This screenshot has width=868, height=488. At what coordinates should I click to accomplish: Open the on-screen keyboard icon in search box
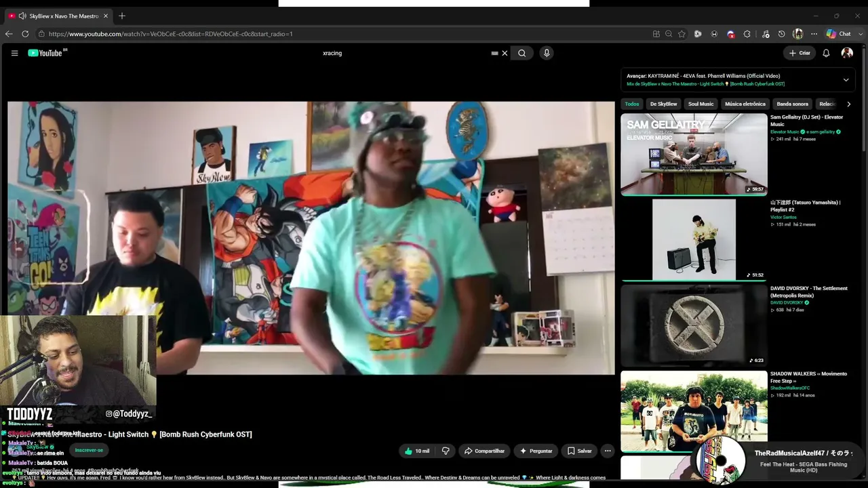pyautogui.click(x=494, y=53)
